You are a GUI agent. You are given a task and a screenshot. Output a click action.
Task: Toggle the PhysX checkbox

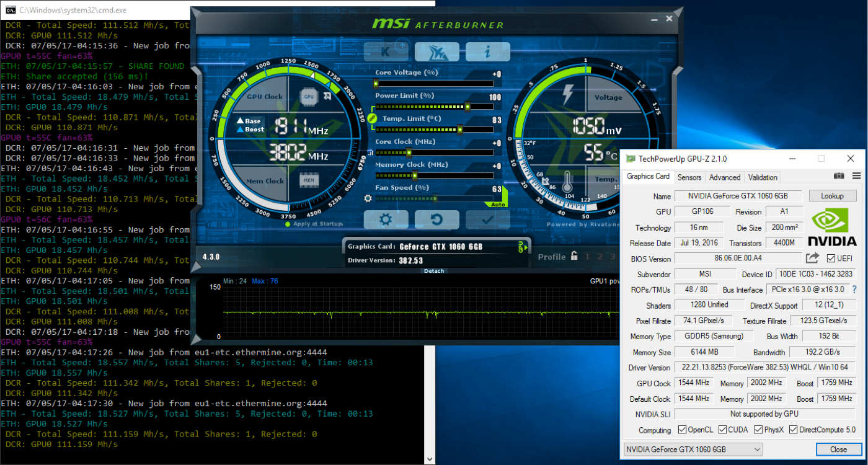759,430
